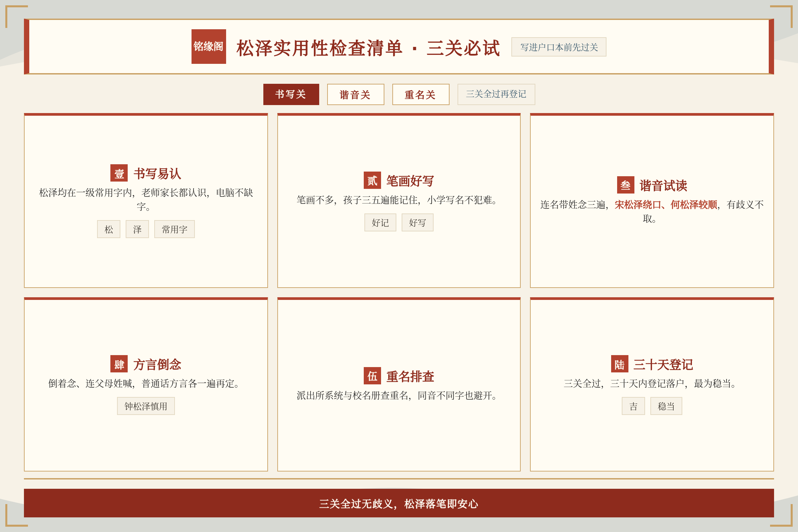
Task: Switch to the 书写关 tab
Action: [x=291, y=94]
